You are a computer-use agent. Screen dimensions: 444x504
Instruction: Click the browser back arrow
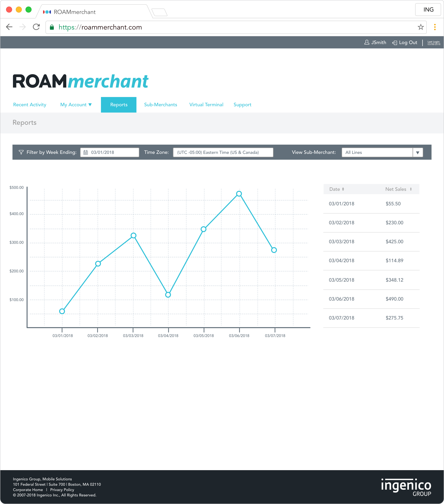click(x=9, y=27)
